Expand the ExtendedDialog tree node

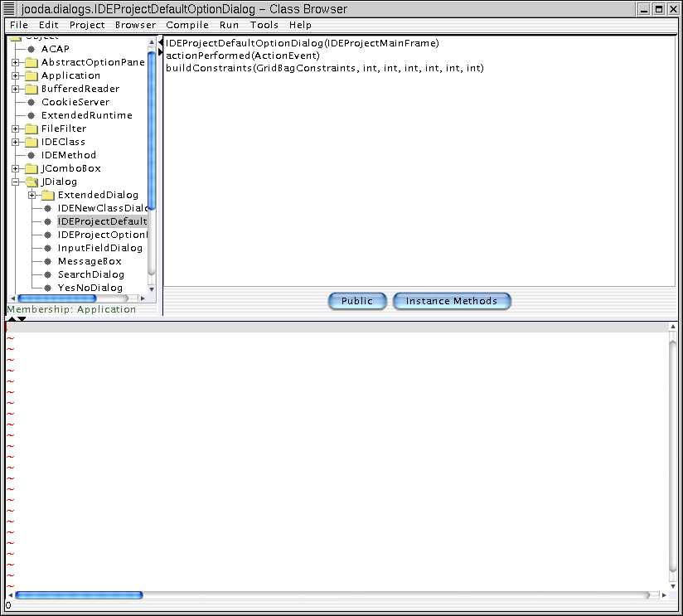(31, 195)
